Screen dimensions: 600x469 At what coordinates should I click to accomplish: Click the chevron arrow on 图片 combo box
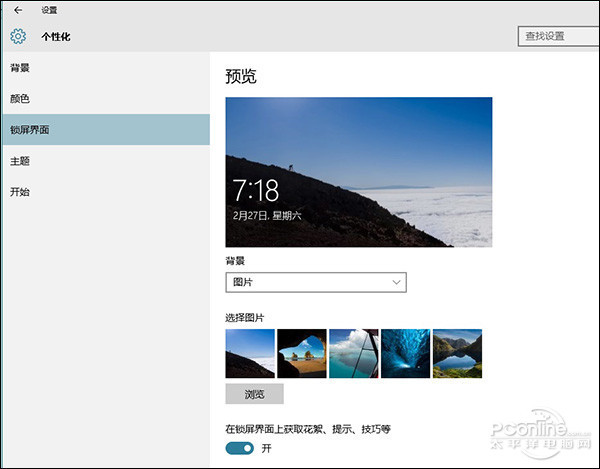click(396, 283)
